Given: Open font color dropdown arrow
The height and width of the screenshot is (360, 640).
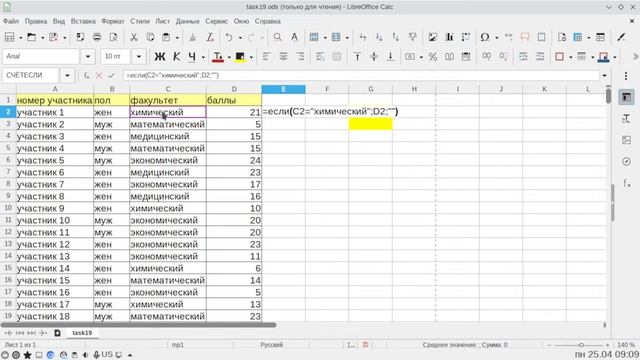Looking at the screenshot, I should (229, 57).
